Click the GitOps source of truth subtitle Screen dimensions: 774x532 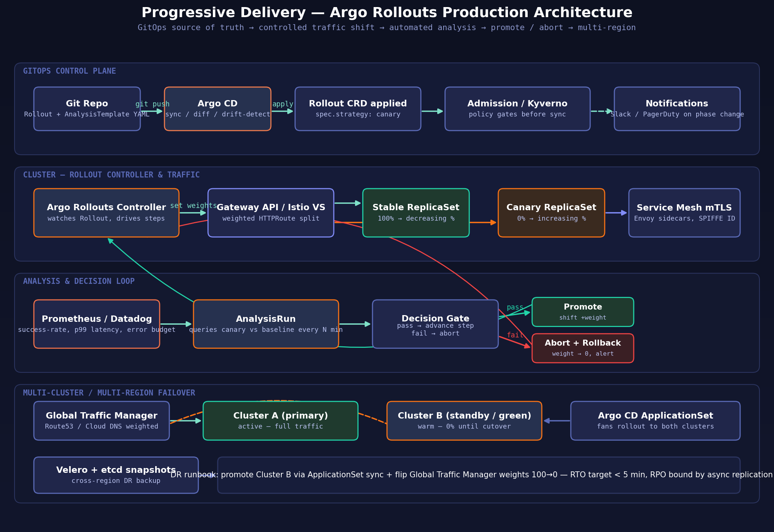[x=387, y=28]
